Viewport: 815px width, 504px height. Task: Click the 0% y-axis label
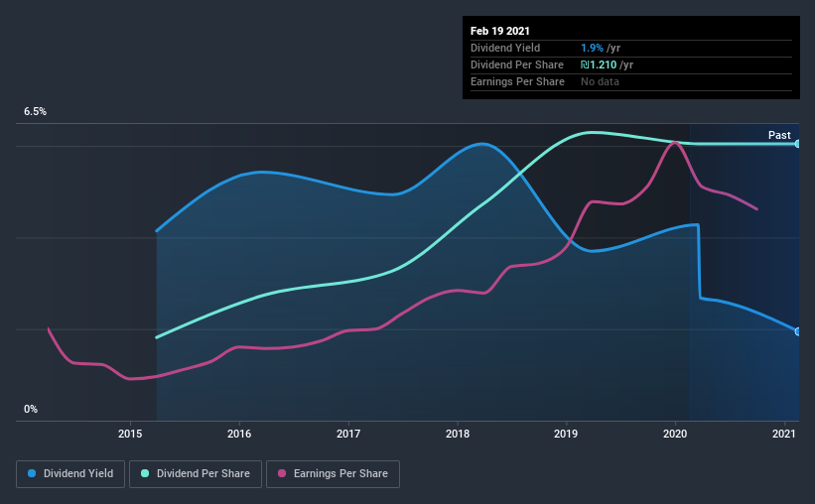click(x=31, y=410)
